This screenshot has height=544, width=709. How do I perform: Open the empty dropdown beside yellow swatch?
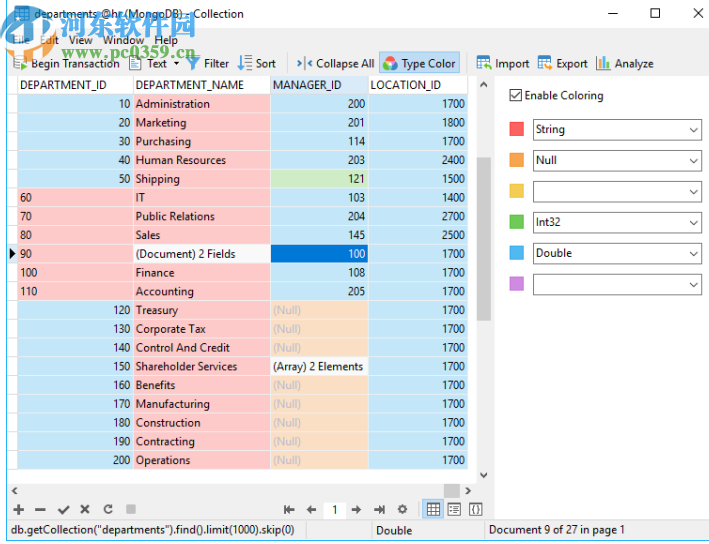point(617,192)
